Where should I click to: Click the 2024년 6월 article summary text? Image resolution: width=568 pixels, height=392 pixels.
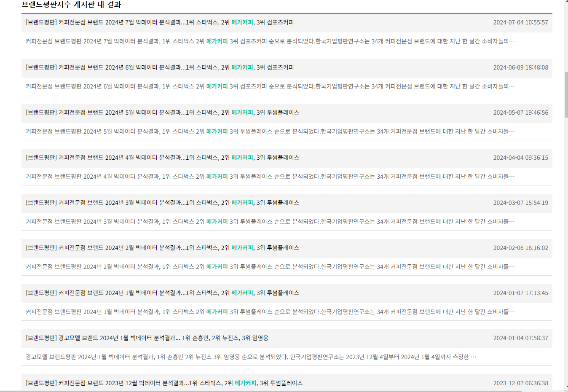pyautogui.click(x=270, y=86)
